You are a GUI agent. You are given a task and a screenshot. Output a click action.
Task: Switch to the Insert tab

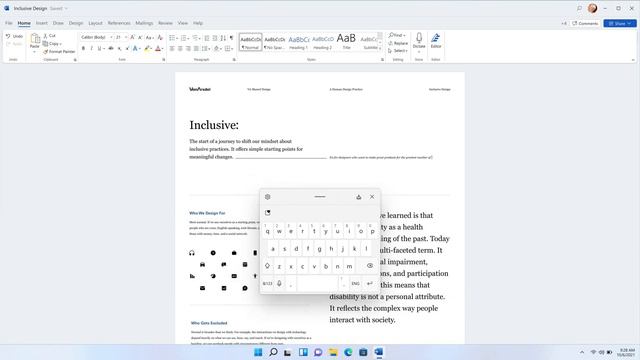[x=42, y=23]
